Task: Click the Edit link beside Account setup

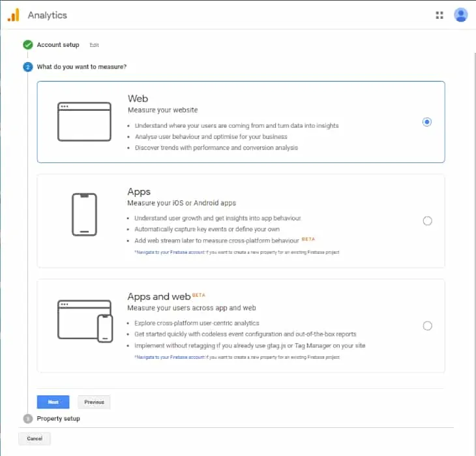Action: click(x=95, y=45)
